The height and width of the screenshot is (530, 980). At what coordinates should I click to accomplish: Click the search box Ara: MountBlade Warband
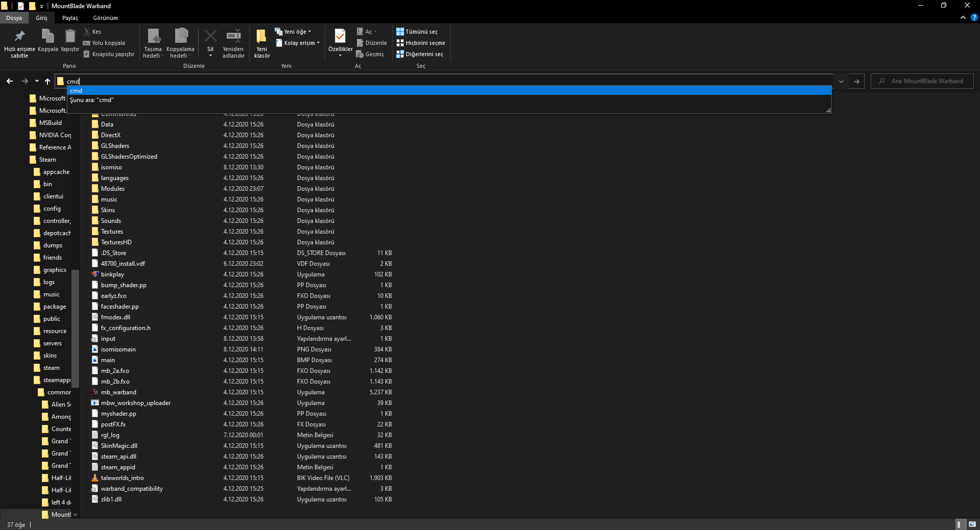pyautogui.click(x=922, y=81)
